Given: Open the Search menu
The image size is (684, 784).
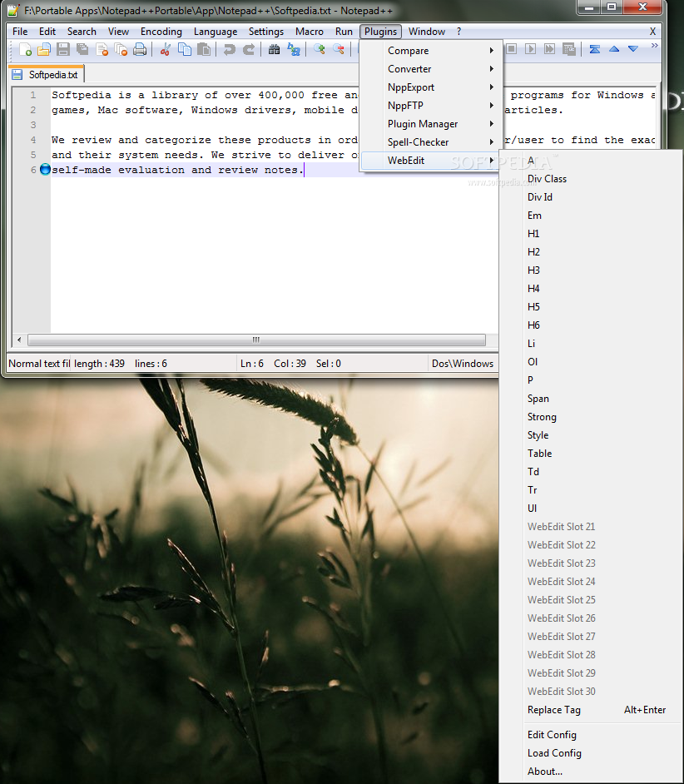Looking at the screenshot, I should point(82,32).
